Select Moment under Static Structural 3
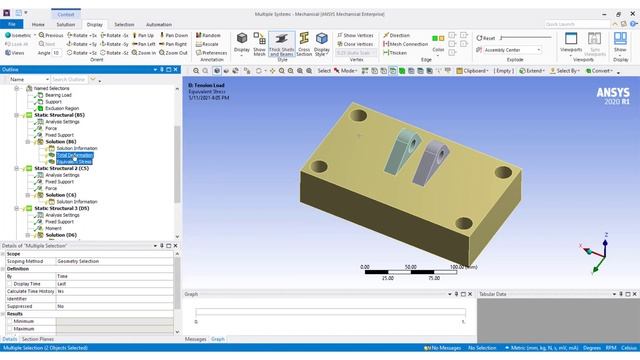This screenshot has width=640, height=360. click(53, 228)
